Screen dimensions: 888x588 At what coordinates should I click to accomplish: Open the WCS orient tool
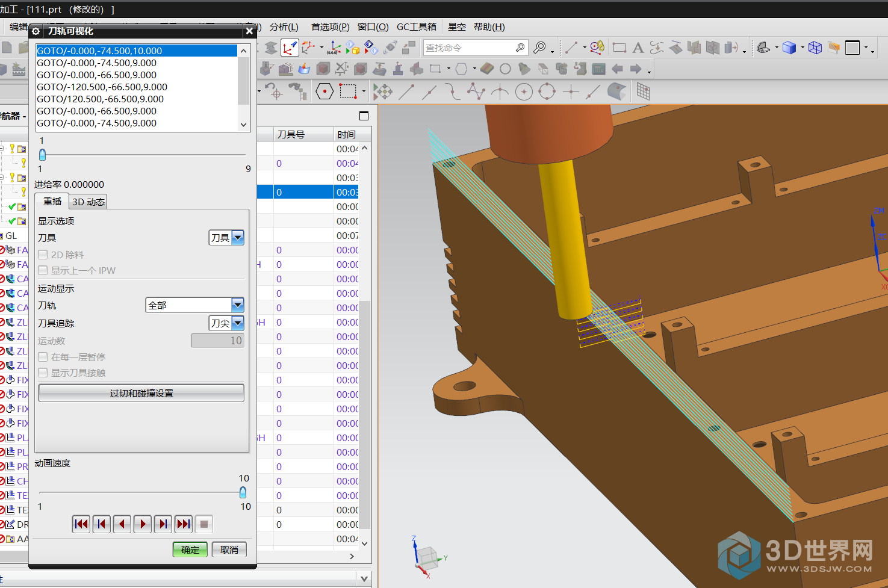tap(309, 48)
